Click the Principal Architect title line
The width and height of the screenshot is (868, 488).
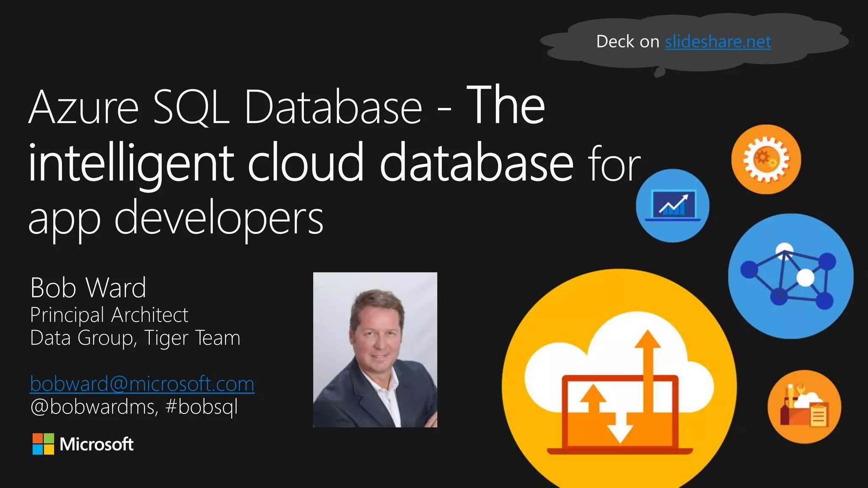pos(109,315)
